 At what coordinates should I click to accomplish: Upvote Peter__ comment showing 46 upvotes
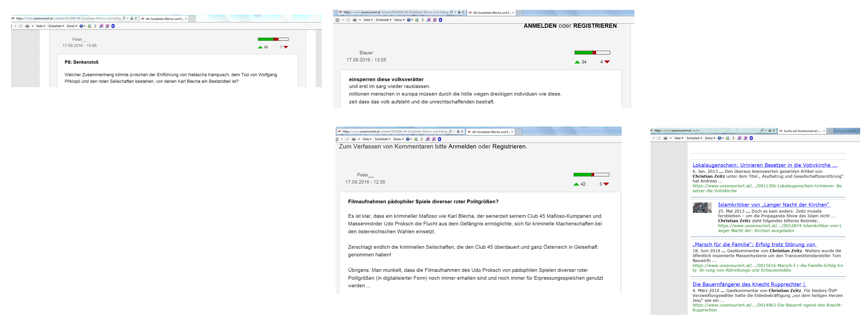coord(260,47)
